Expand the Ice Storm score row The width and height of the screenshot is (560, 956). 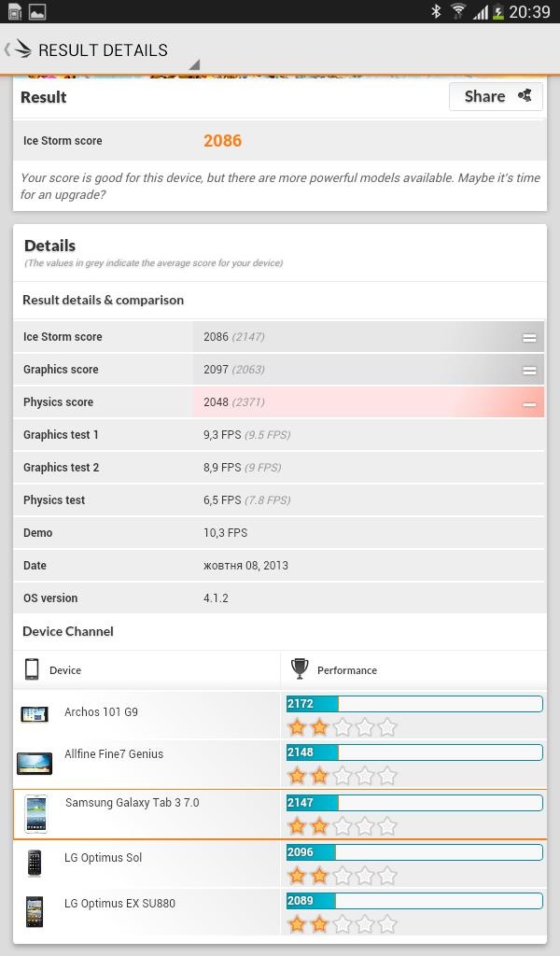pyautogui.click(x=529, y=338)
